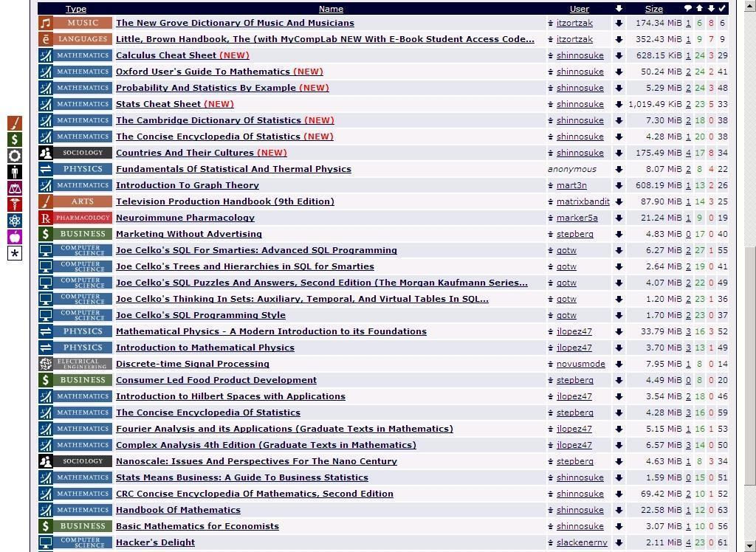The image size is (756, 552).
Task: Click Sociology badge beside Countries And Their Cultures
Action: pos(75,153)
